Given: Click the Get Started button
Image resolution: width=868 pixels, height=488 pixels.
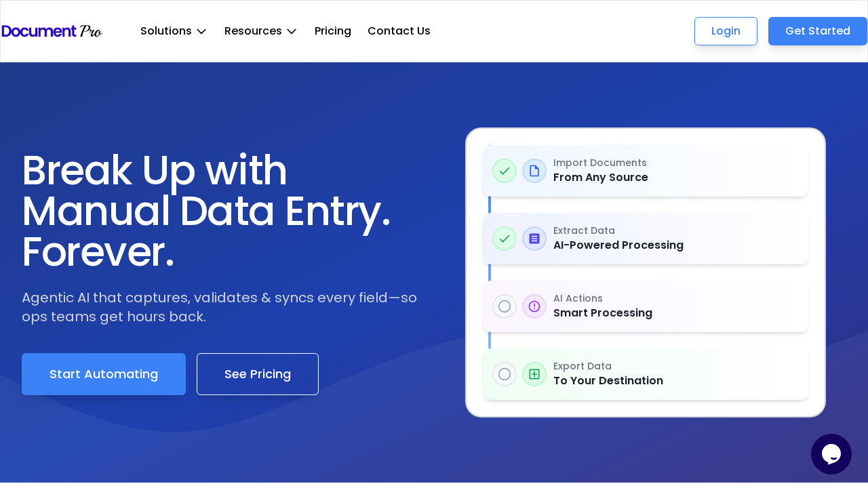Looking at the screenshot, I should pyautogui.click(x=817, y=30).
